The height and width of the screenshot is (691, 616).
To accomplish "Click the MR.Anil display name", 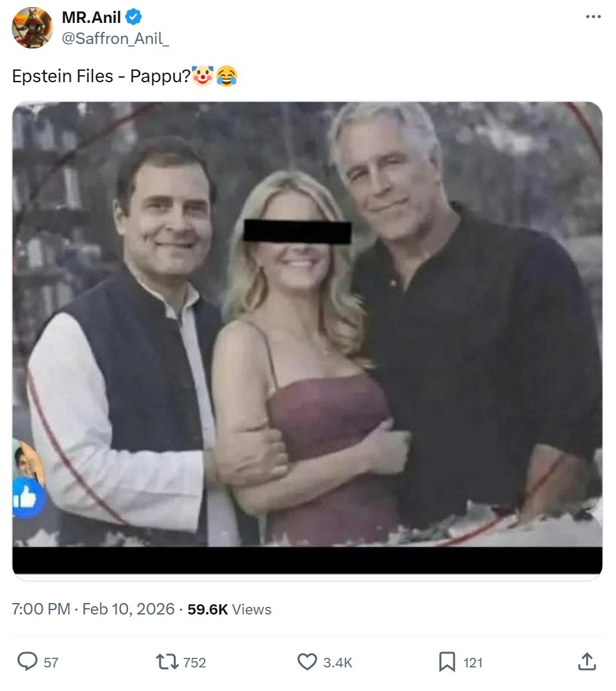I will pyautogui.click(x=91, y=17).
